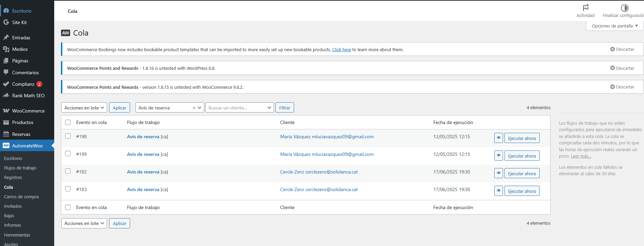The width and height of the screenshot is (644, 246).
Task: Run event #183 with Ejecutar ahora
Action: tap(522, 191)
